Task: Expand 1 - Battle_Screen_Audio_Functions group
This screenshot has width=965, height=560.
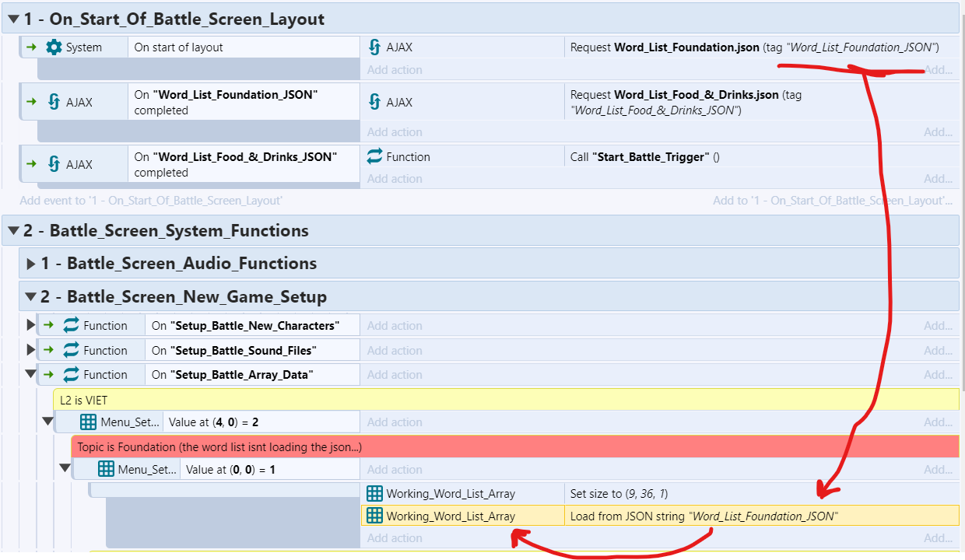Action: (x=31, y=264)
